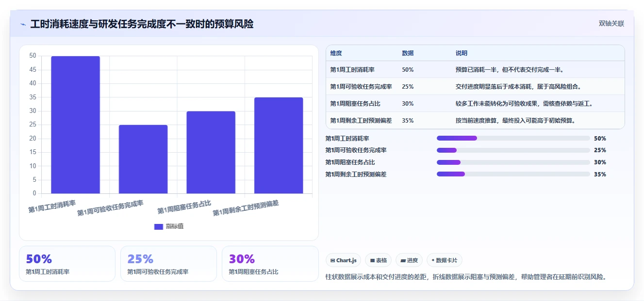Click the 第1周可验收任务完成率 bar in chart
This screenshot has width=644, height=301.
pyautogui.click(x=143, y=159)
